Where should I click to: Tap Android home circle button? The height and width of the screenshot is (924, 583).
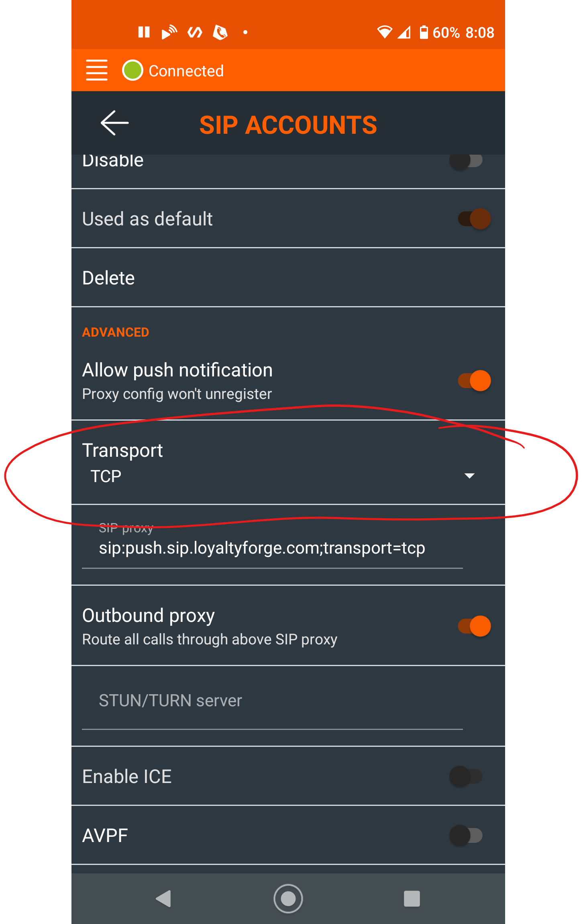tap(288, 898)
